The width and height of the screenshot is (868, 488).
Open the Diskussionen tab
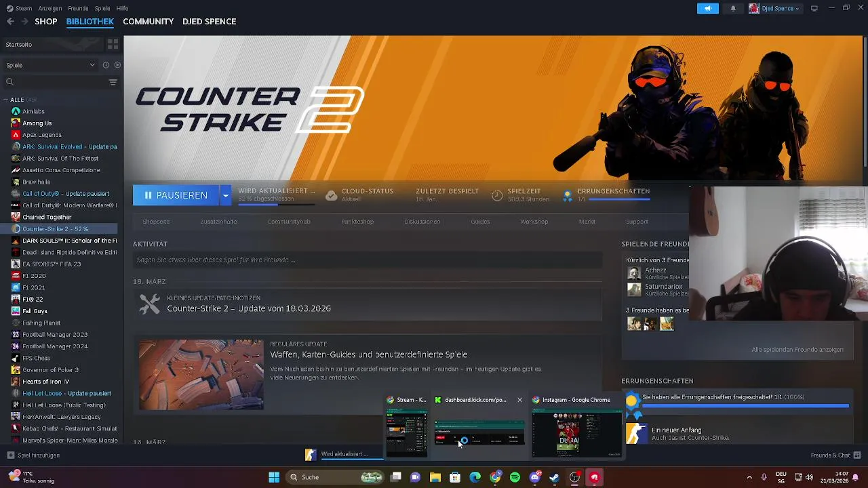(x=422, y=222)
